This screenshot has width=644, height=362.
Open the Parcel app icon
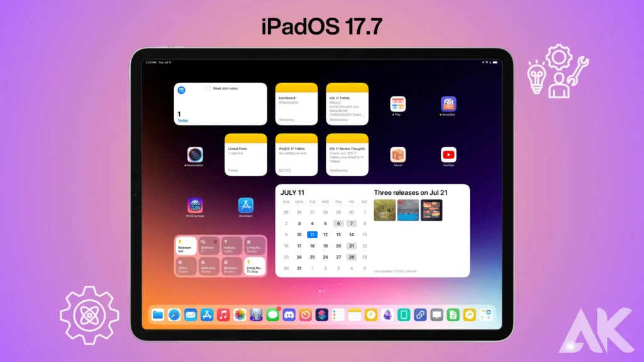point(397,155)
